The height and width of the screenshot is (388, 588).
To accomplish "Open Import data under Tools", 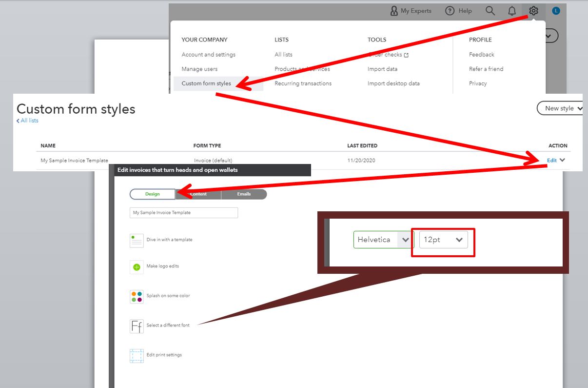I will [382, 69].
